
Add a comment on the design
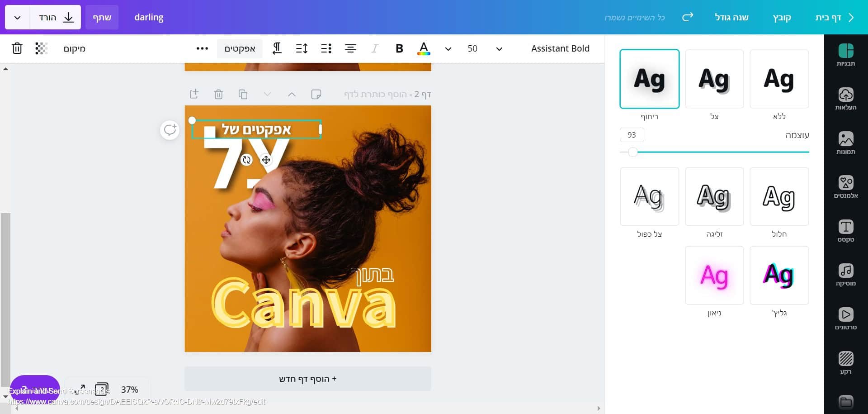click(170, 130)
